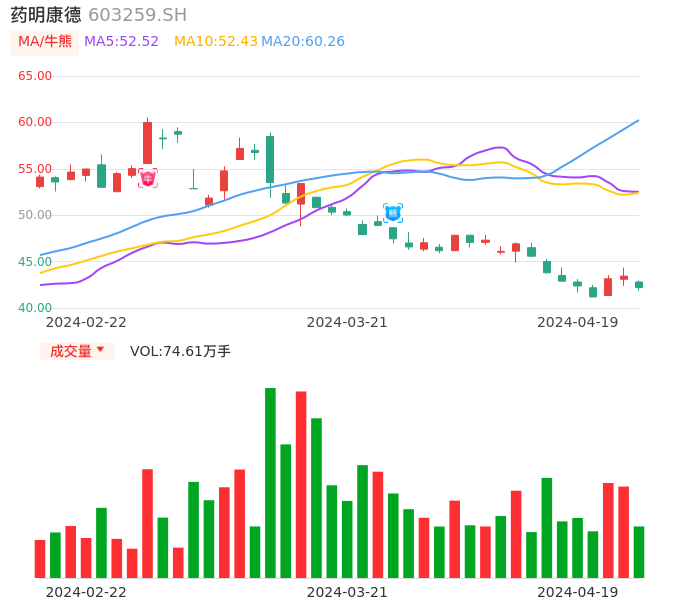Click the last green volume bar on right
The image size is (686, 606).
[x=639, y=551]
